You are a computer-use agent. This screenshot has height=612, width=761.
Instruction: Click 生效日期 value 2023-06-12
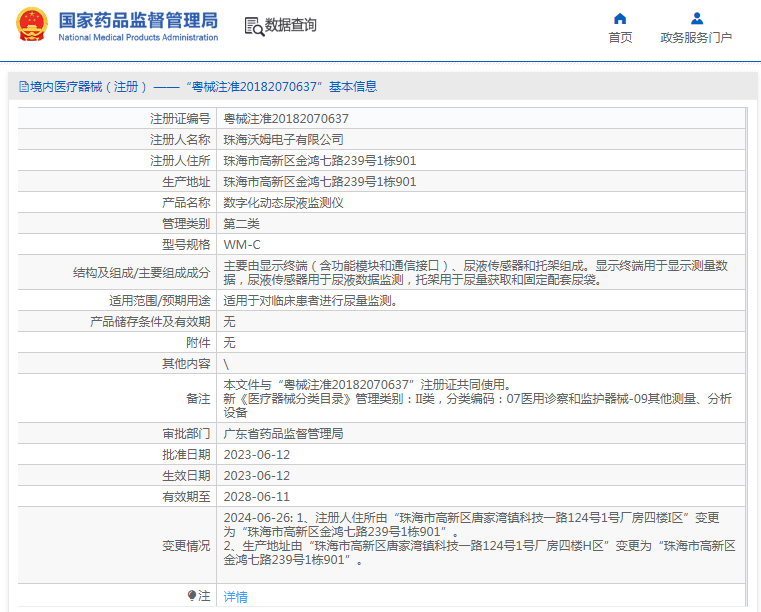click(256, 476)
